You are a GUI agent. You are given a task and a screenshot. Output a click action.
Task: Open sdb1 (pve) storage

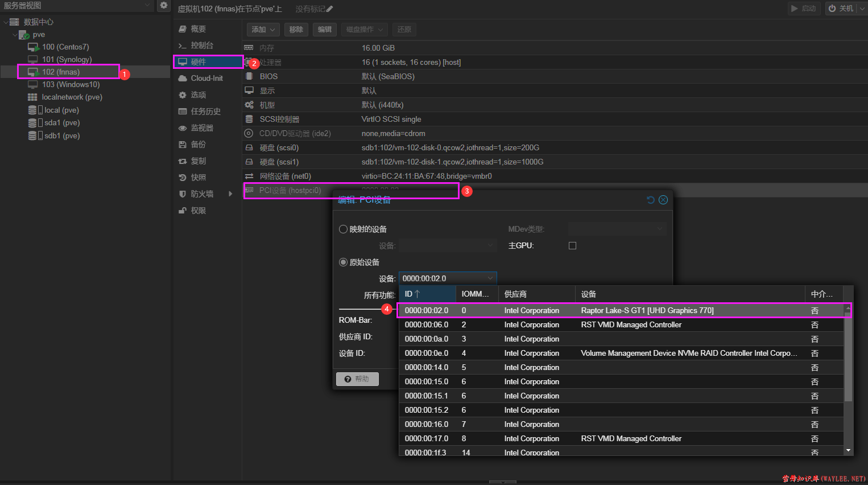62,135
